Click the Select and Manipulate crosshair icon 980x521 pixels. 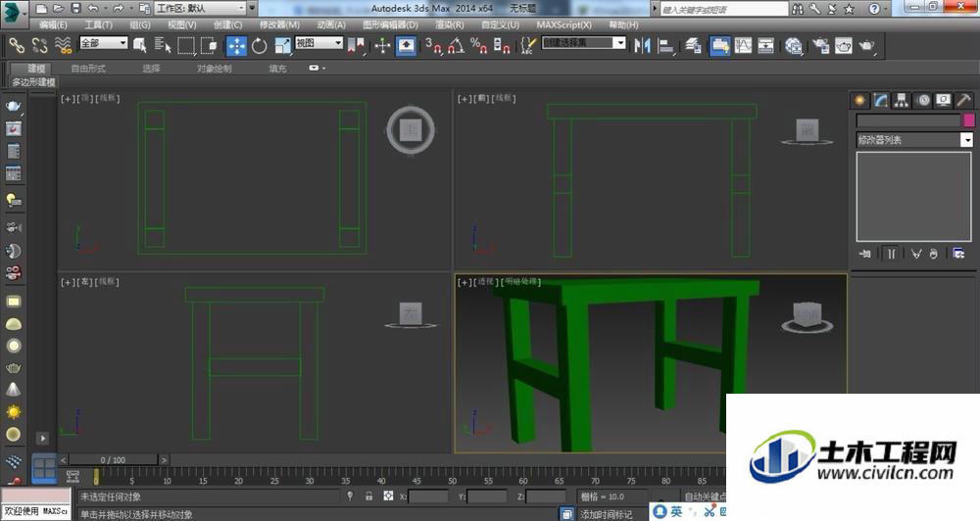pyautogui.click(x=382, y=45)
